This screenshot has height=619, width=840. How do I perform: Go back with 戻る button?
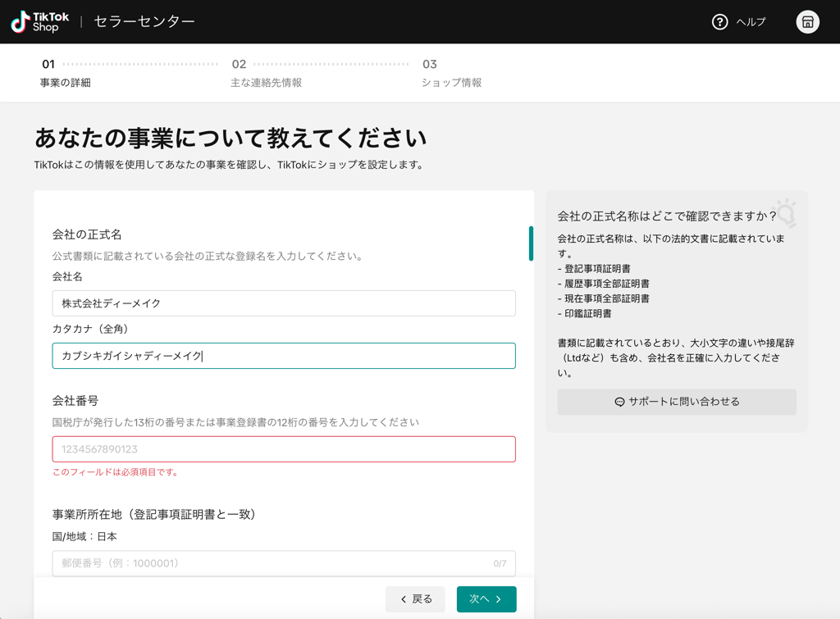pyautogui.click(x=415, y=599)
